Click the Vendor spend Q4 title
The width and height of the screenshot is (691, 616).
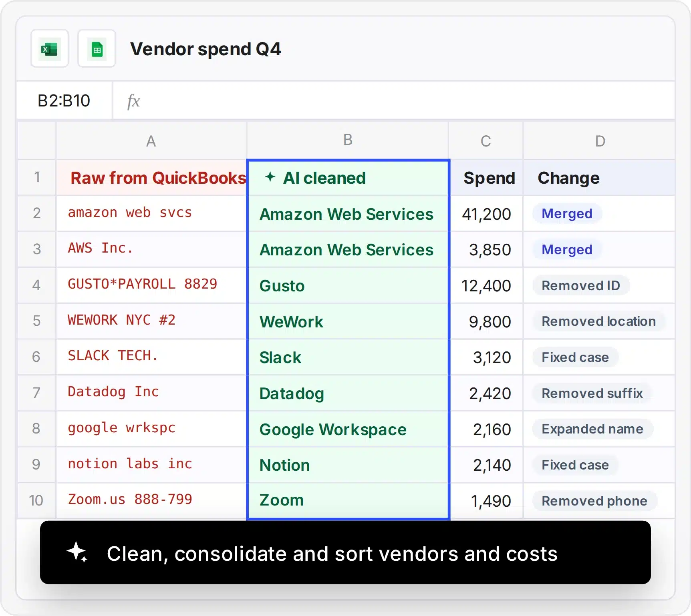[205, 49]
